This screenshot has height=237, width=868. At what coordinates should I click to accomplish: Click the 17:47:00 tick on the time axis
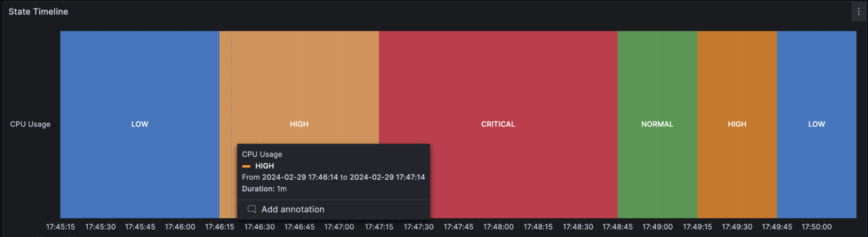tap(339, 227)
